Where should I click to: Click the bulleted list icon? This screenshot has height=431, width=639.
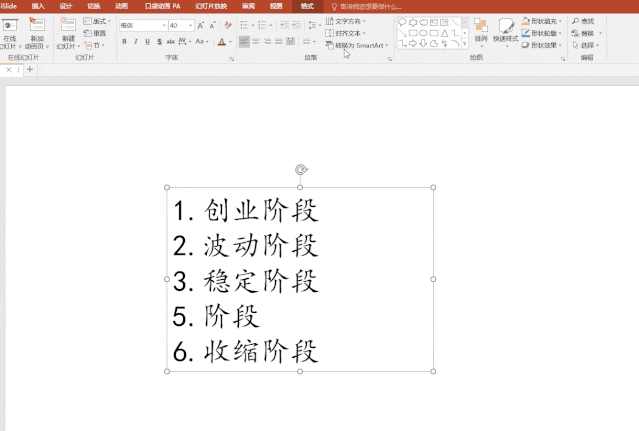click(244, 25)
